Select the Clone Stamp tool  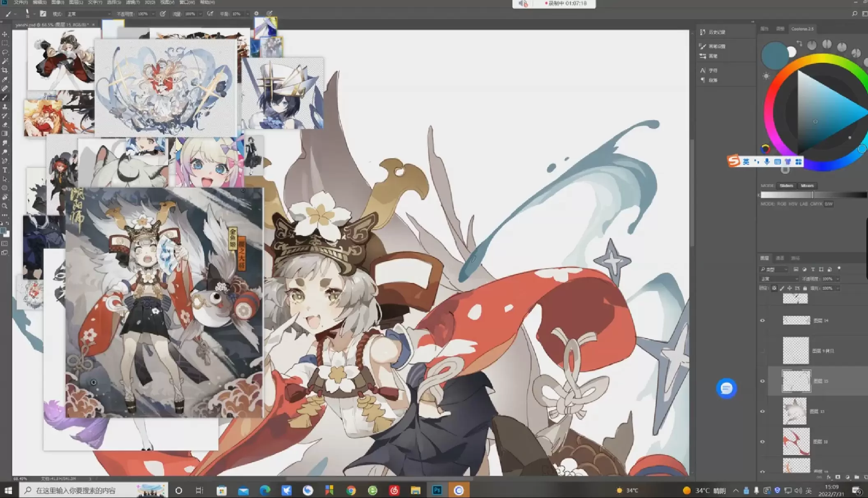(x=5, y=107)
